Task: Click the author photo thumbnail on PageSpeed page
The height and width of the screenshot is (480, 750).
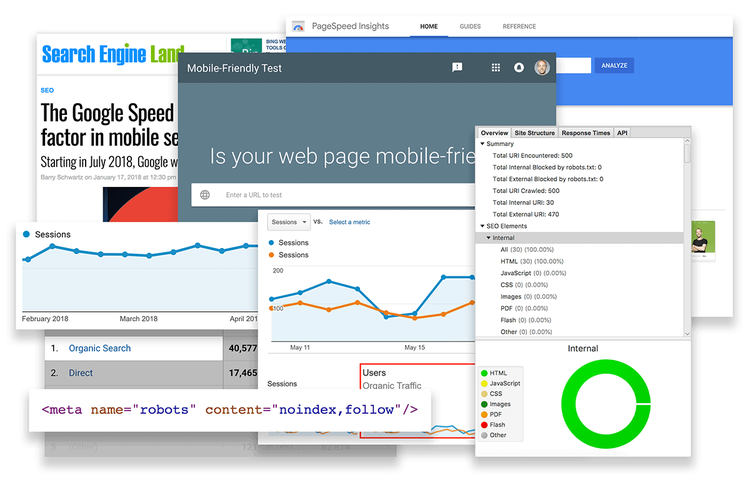Action: [x=703, y=238]
